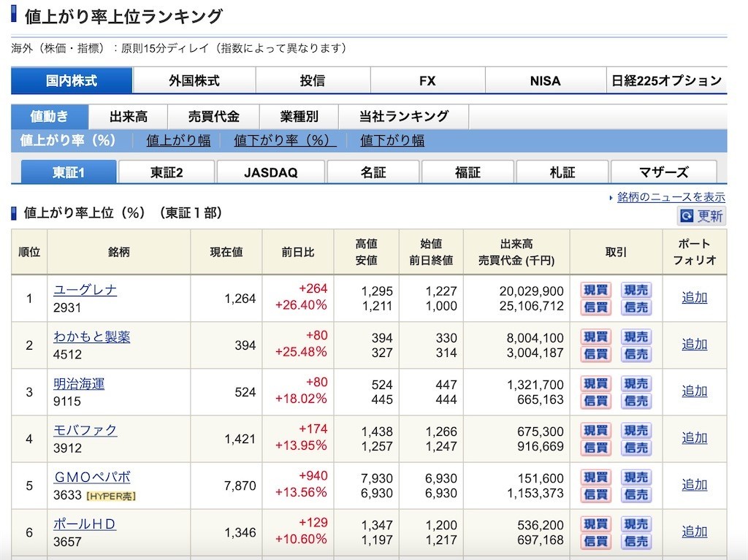This screenshot has width=748, height=560.
Task: Switch to 名証 market tab
Action: pos(373,172)
